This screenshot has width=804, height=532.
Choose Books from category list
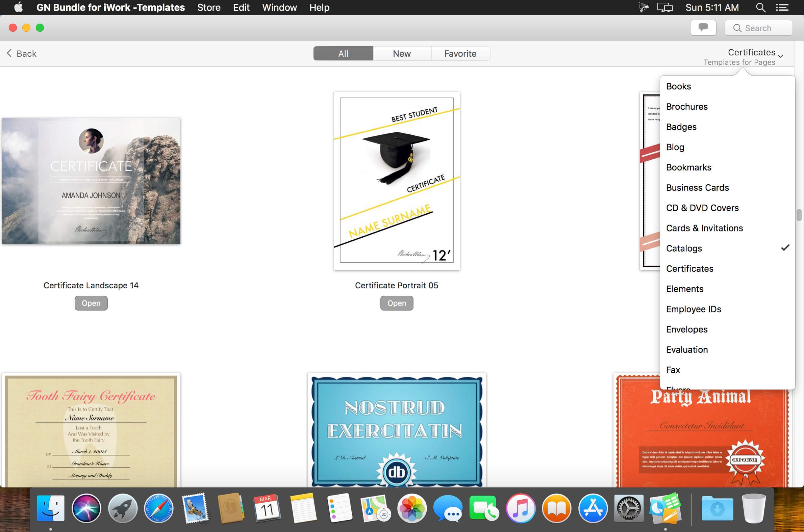[727, 86]
